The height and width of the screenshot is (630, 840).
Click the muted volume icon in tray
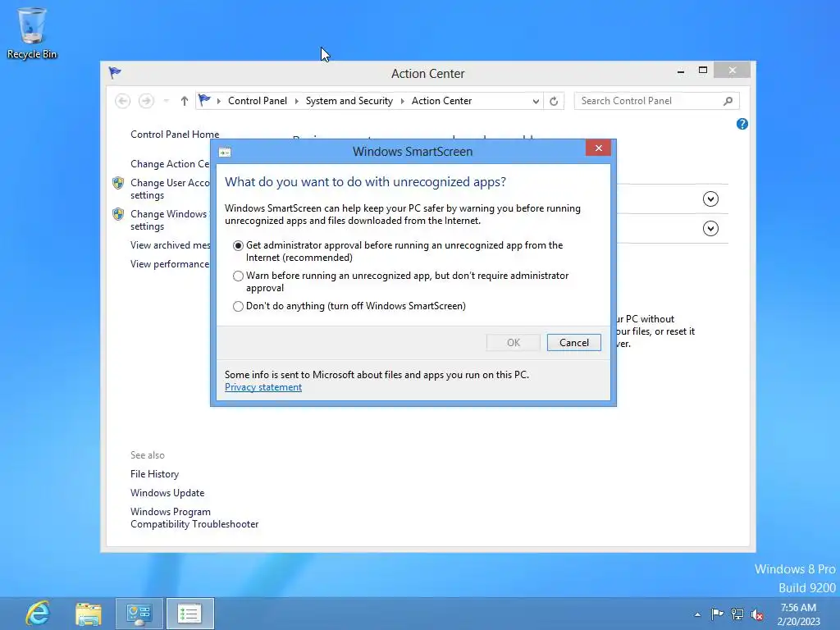[757, 614]
